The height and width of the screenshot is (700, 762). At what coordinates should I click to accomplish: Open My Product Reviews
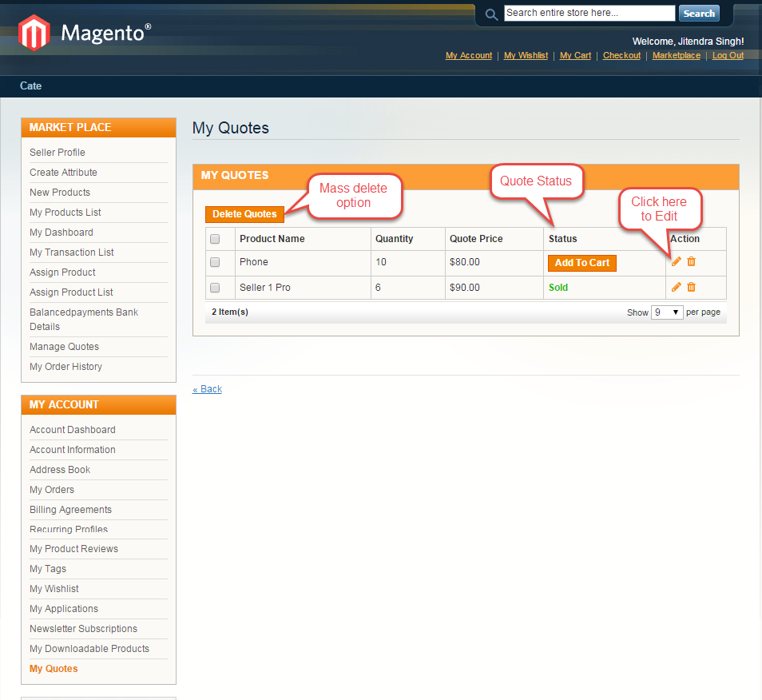73,548
